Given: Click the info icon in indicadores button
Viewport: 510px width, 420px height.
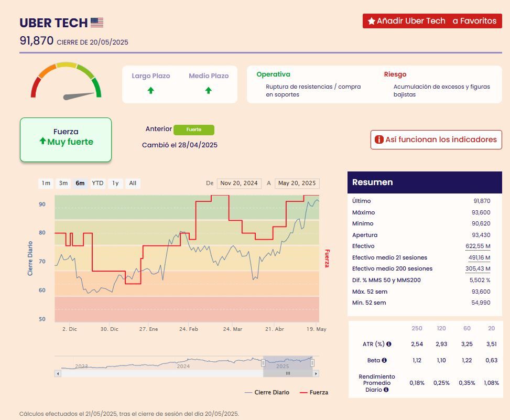Looking at the screenshot, I should (379, 139).
